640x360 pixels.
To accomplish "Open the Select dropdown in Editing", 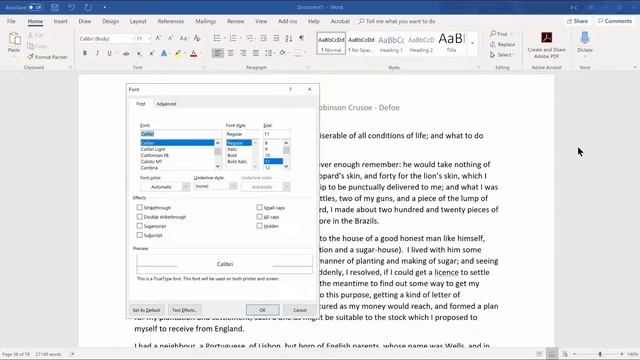I will (502, 55).
